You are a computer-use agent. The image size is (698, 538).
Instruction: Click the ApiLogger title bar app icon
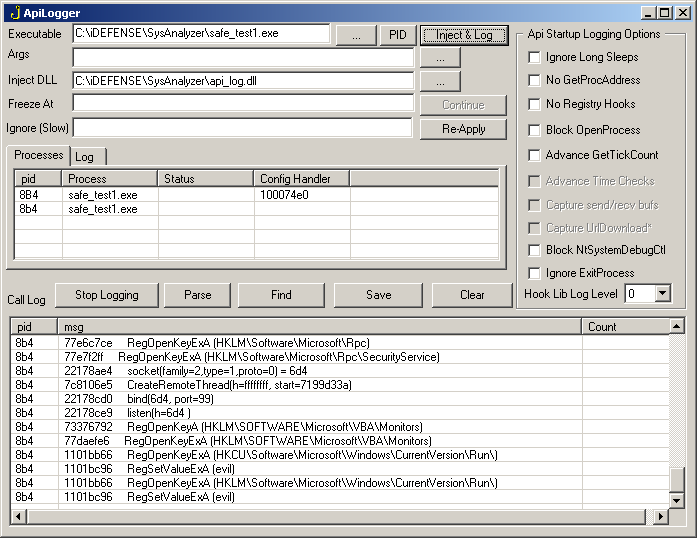12,12
